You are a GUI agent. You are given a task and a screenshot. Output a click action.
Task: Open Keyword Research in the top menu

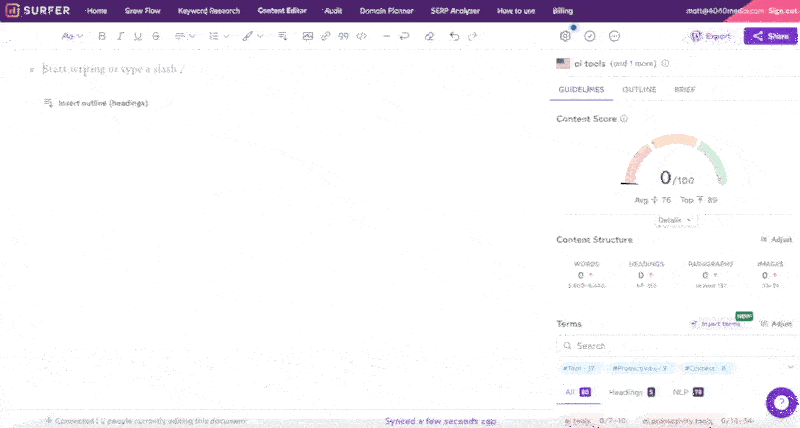click(211, 10)
